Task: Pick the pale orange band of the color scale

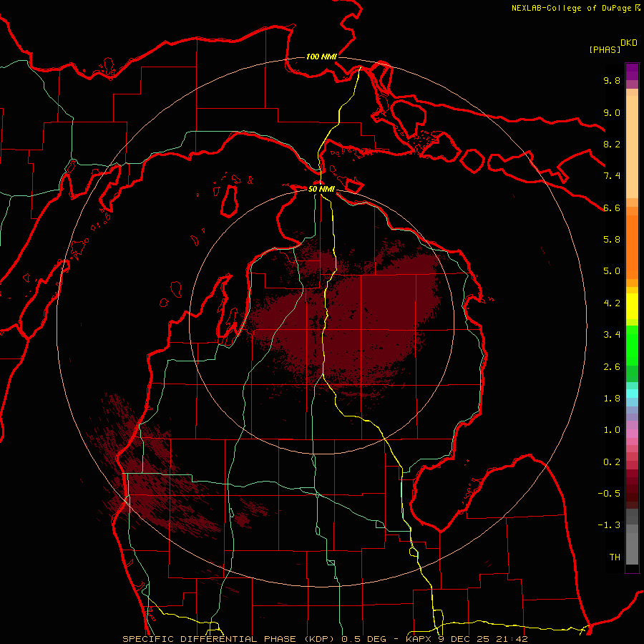Action: pos(632,148)
